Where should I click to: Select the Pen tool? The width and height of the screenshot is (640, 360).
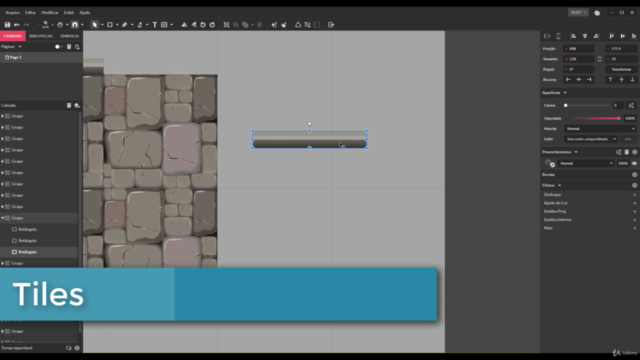click(125, 25)
